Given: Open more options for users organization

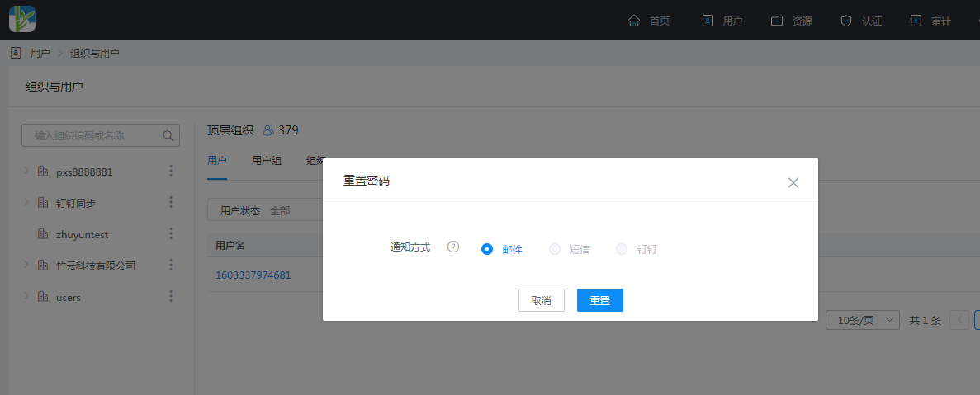Looking at the screenshot, I should click(171, 297).
